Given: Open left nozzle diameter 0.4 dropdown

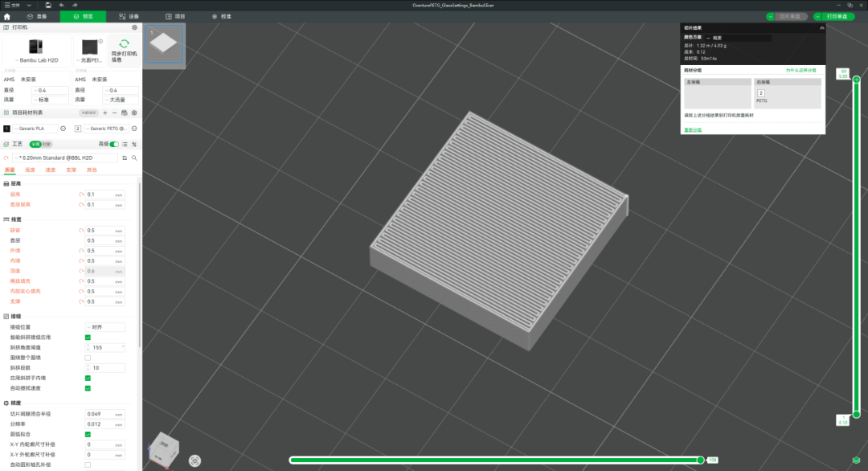Looking at the screenshot, I should coord(50,90).
